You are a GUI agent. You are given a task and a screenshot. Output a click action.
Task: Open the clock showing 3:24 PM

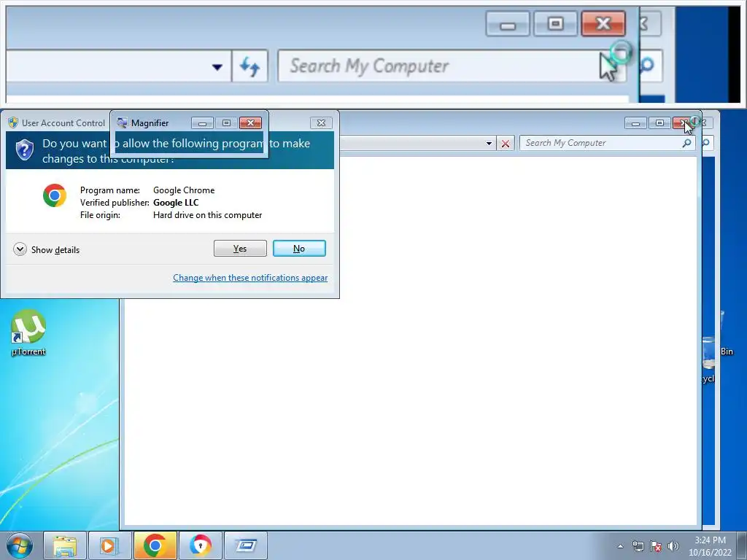tap(710, 546)
